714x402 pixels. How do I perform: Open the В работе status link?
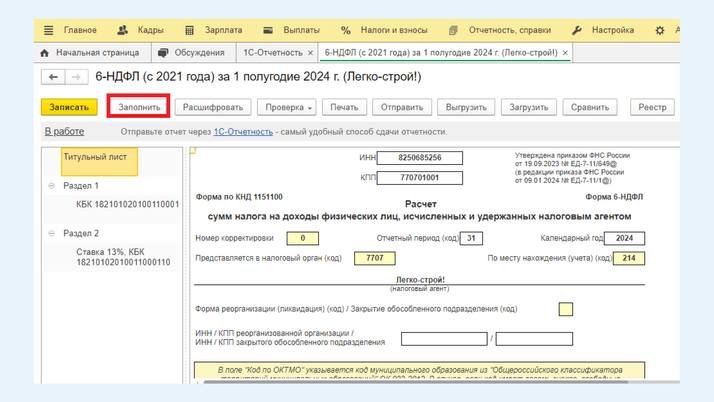click(x=64, y=132)
